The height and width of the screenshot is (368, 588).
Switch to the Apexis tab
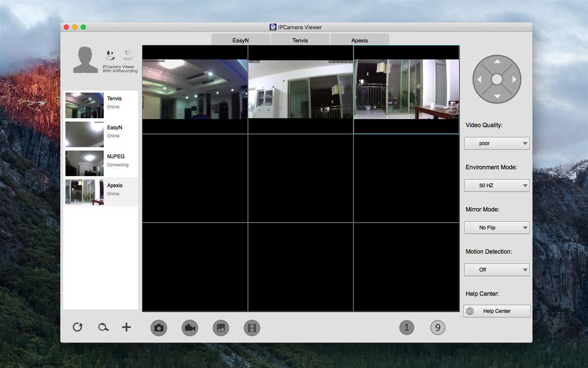click(x=360, y=40)
